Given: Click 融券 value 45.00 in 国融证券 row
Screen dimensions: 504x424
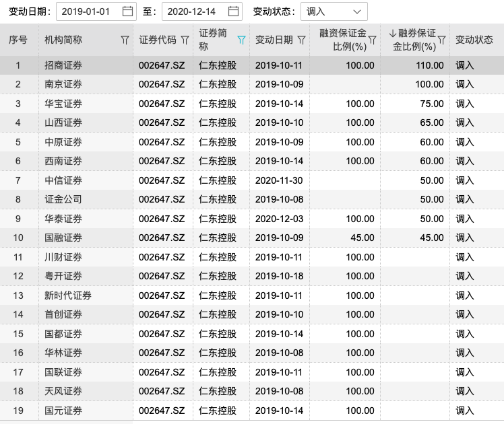Looking at the screenshot, I should point(432,238).
